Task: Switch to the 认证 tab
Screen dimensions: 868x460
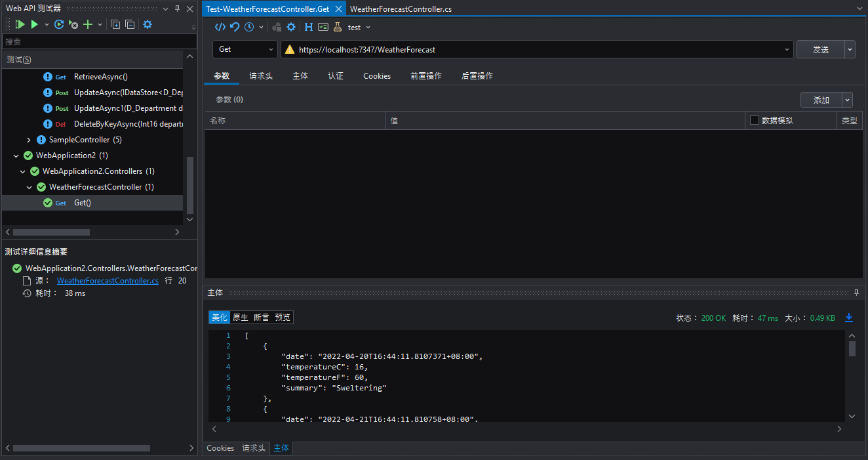Action: (x=336, y=76)
